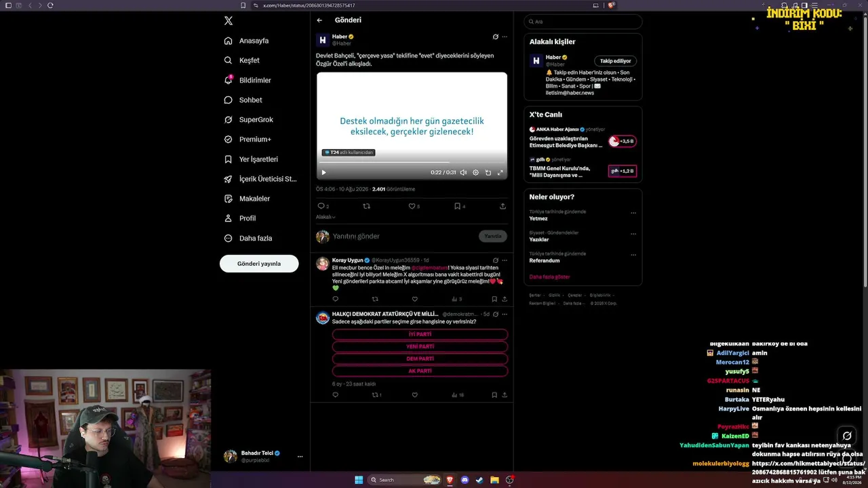The image size is (868, 488).
Task: Open more options on Koray Uygun reply
Action: pos(504,260)
